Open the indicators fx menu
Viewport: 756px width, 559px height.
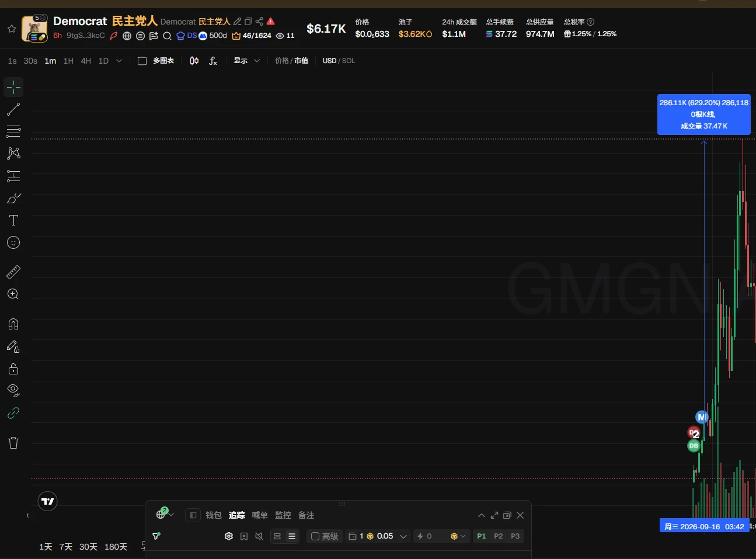click(213, 61)
